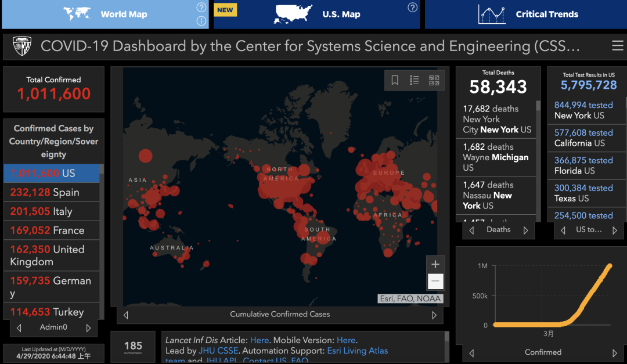Click left arrow beside Admin0
Image resolution: width=627 pixels, height=364 pixels.
(x=19, y=328)
